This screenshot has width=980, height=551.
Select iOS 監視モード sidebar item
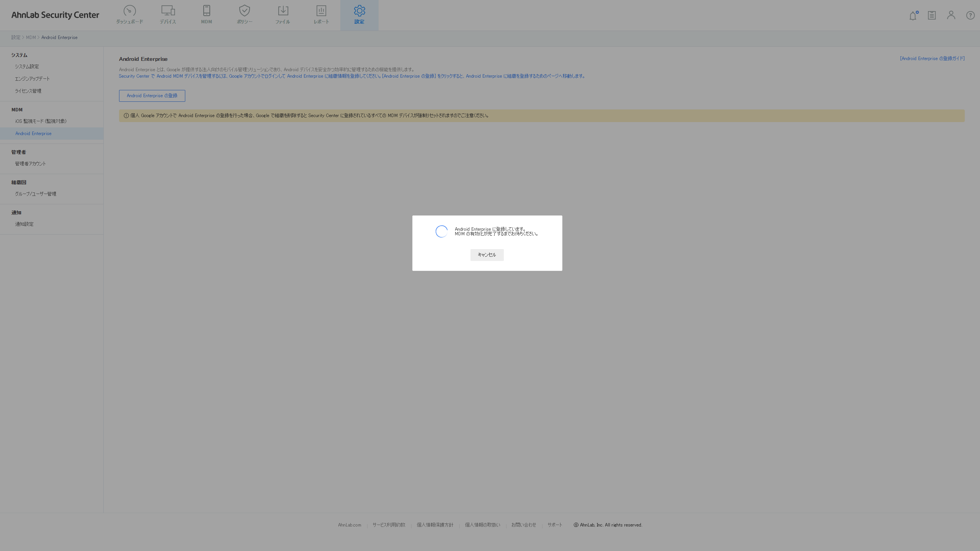41,121
